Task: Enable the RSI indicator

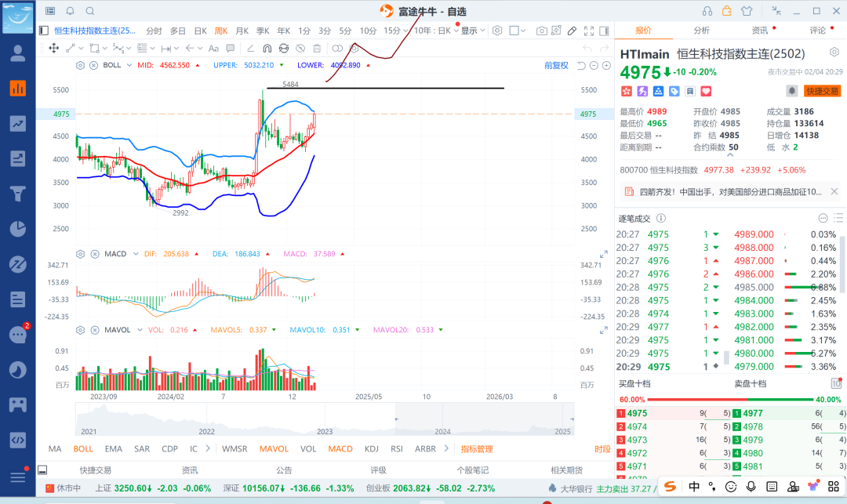Action: [x=397, y=448]
